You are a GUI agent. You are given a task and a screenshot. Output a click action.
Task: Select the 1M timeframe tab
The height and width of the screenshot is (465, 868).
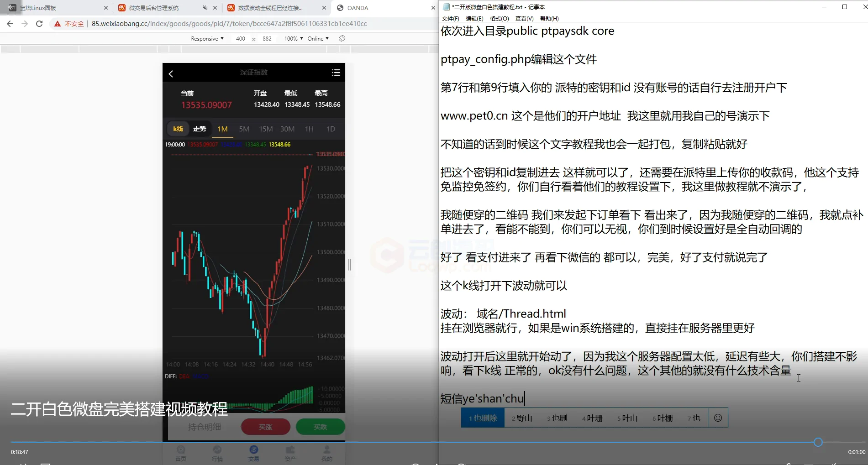[x=223, y=129]
